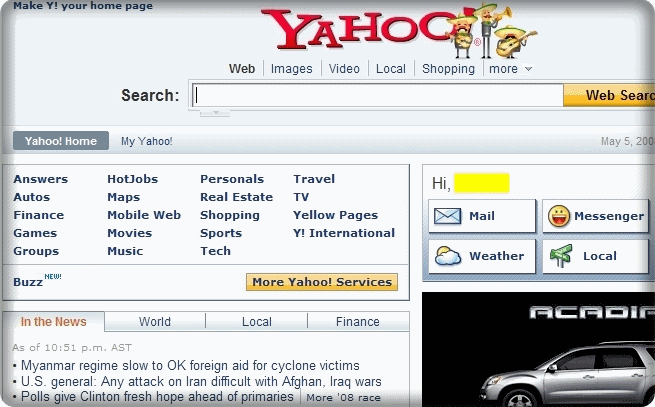Switch to the Shopping search tab

[x=448, y=69]
